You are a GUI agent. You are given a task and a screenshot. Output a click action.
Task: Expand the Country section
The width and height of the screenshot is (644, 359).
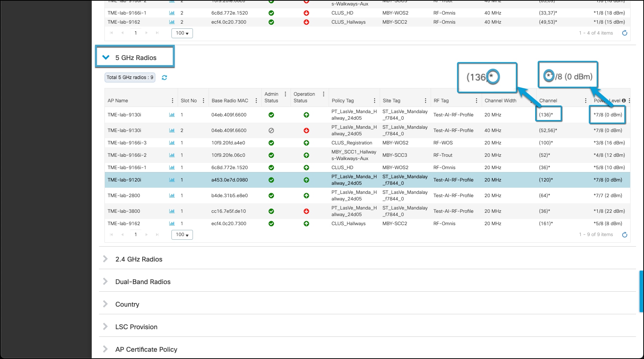(106, 304)
